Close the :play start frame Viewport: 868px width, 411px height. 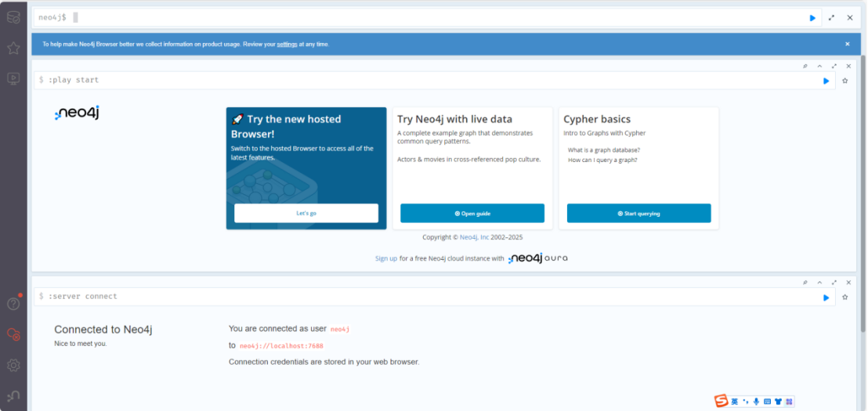pyautogui.click(x=848, y=66)
